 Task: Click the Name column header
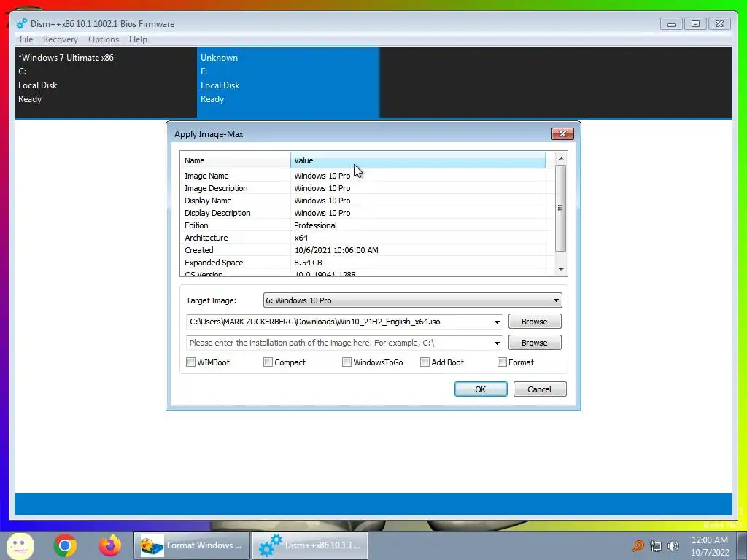pos(236,160)
